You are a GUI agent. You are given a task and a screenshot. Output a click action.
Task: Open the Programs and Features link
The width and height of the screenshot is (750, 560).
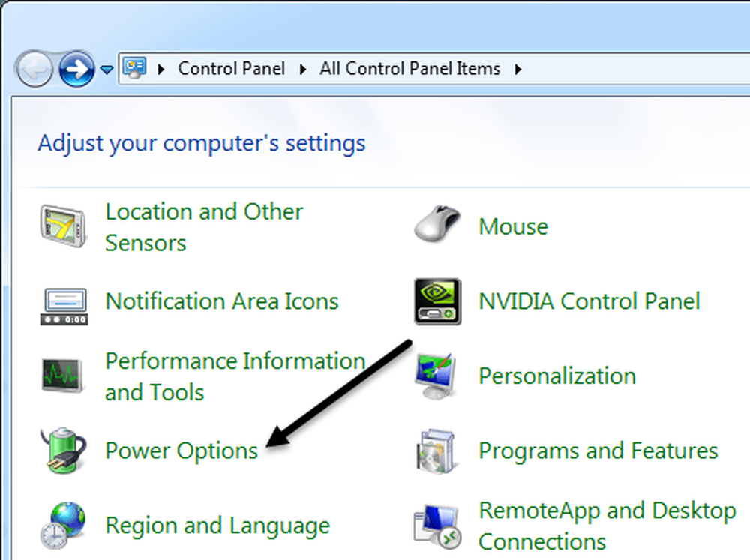point(598,451)
